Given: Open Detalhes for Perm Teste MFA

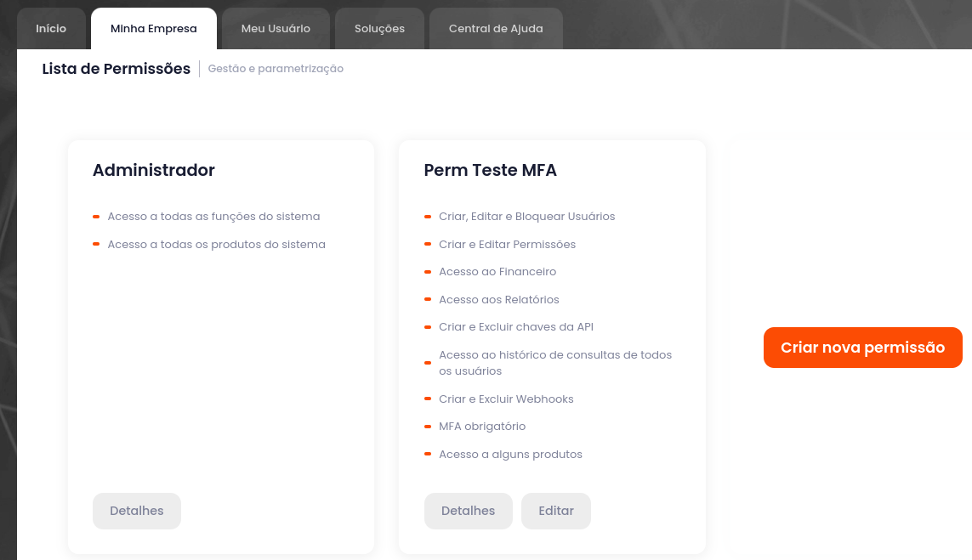Looking at the screenshot, I should click(468, 511).
